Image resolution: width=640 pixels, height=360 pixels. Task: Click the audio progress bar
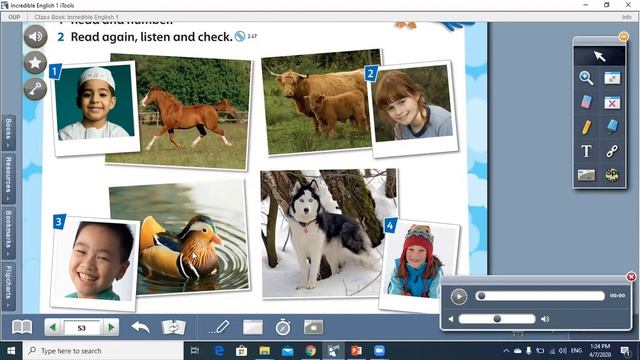coord(540,296)
